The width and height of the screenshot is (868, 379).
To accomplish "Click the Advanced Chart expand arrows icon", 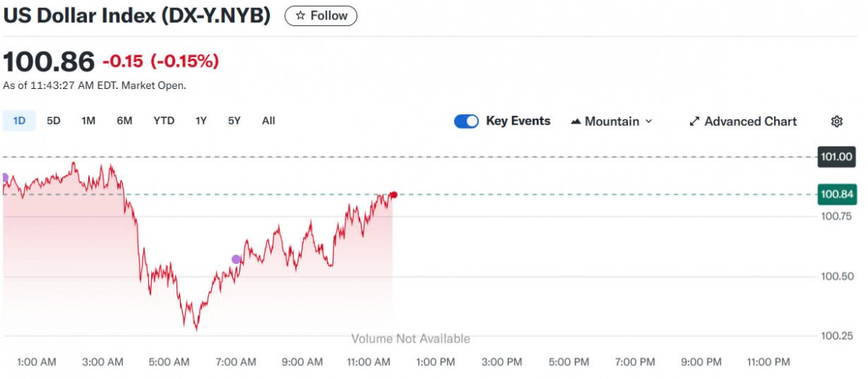I will click(x=694, y=122).
